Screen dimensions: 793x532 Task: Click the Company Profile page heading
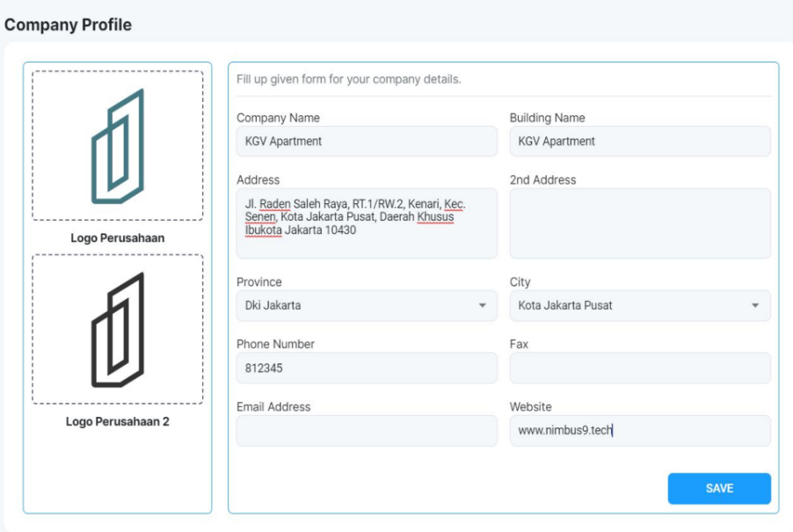point(69,25)
